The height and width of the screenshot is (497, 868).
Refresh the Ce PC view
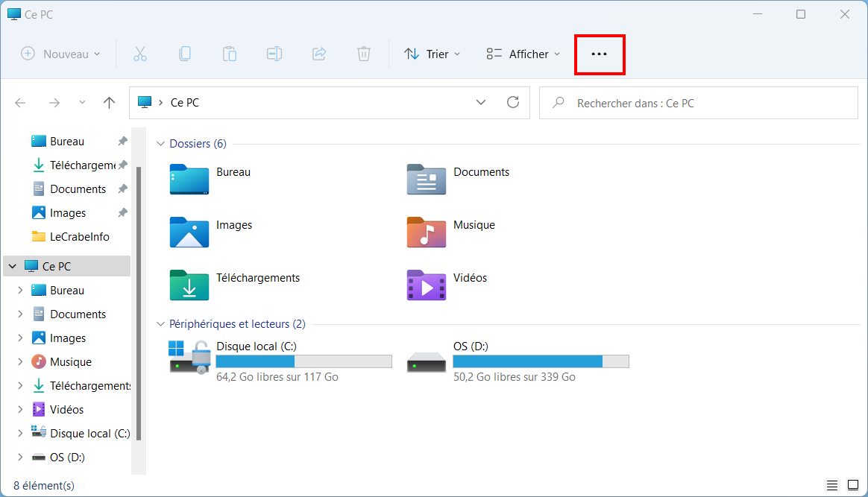pos(513,102)
